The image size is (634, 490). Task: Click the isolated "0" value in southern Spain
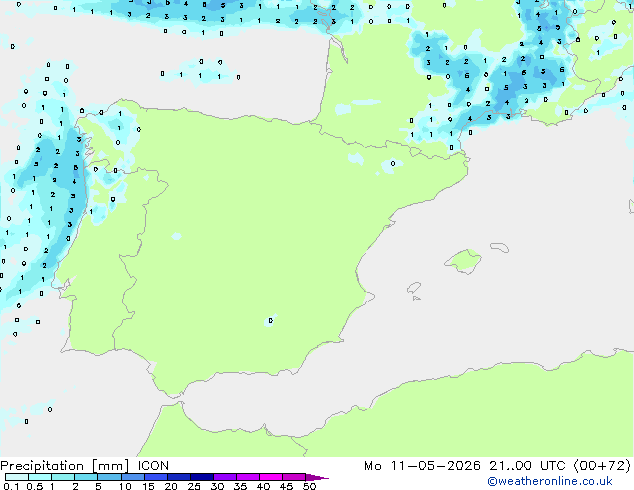[x=271, y=321]
